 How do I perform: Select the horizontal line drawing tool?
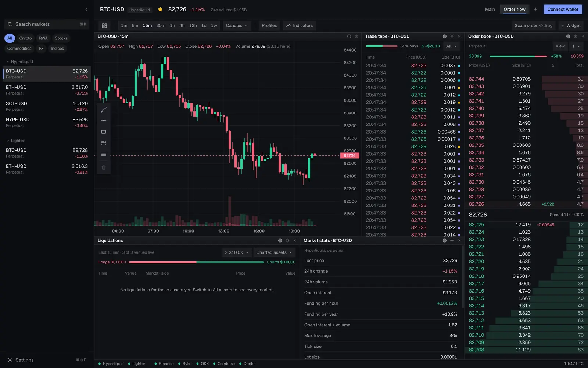104,121
